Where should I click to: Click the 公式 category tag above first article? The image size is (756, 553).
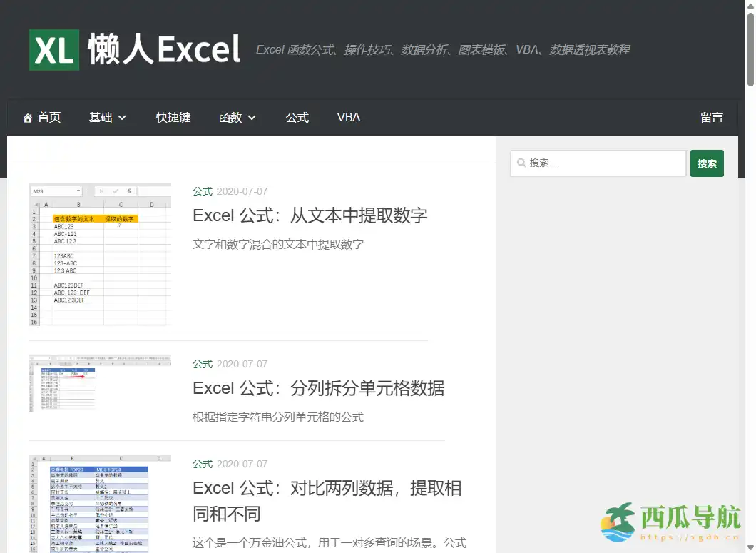click(202, 191)
